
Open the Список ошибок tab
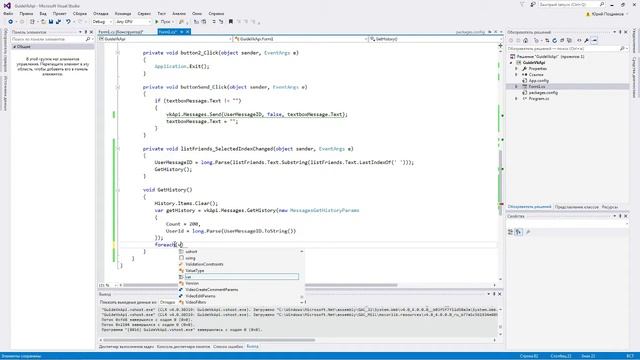[228, 347]
